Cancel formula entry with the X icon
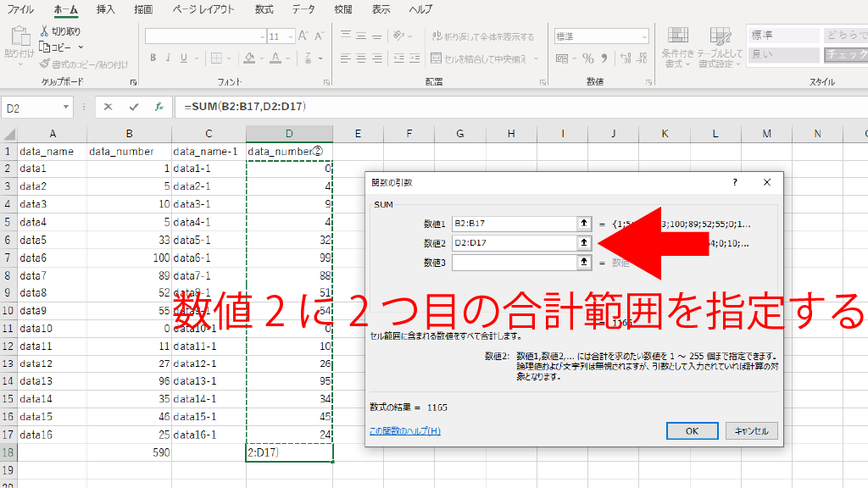The width and height of the screenshot is (868, 488). 108,108
